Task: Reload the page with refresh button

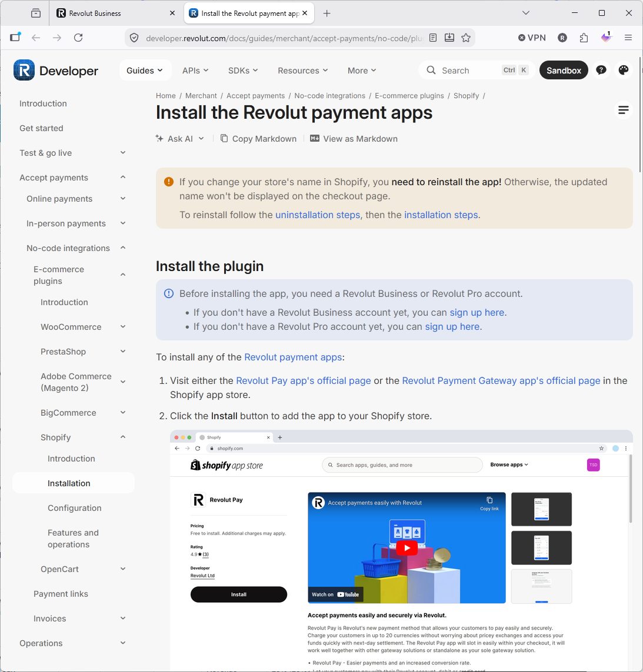Action: tap(78, 38)
